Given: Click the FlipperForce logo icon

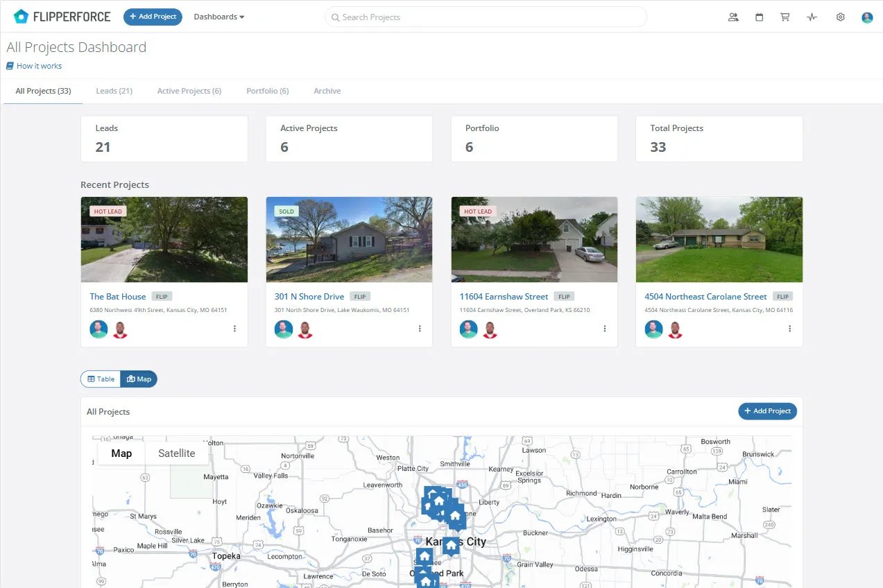Looking at the screenshot, I should click(20, 15).
